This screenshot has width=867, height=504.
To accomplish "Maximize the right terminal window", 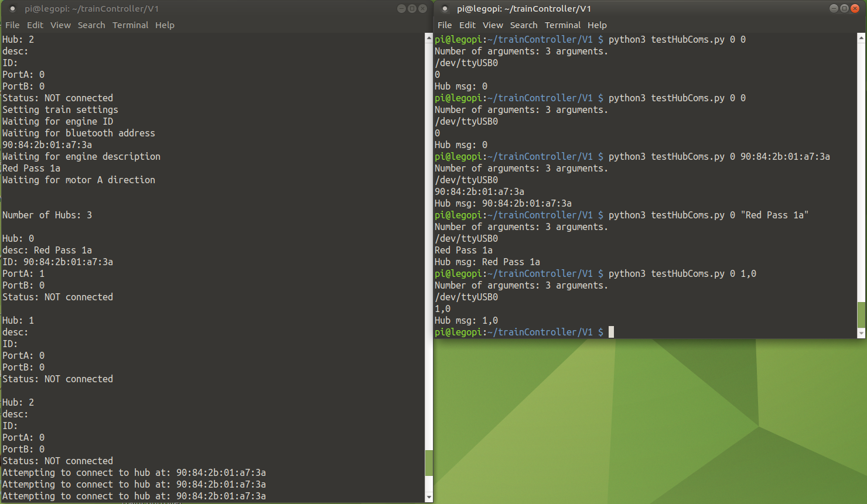I will tap(844, 8).
